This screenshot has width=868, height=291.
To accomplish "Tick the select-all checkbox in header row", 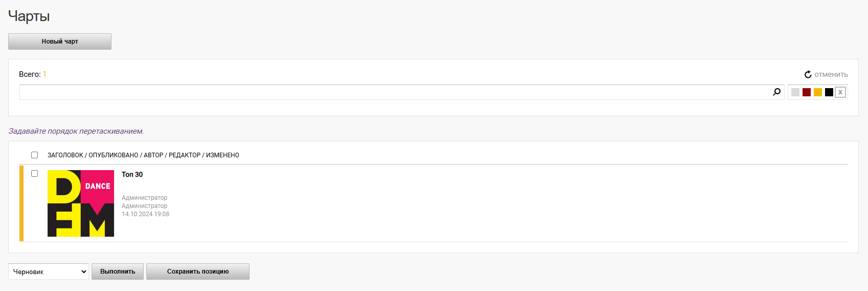I will pos(34,155).
